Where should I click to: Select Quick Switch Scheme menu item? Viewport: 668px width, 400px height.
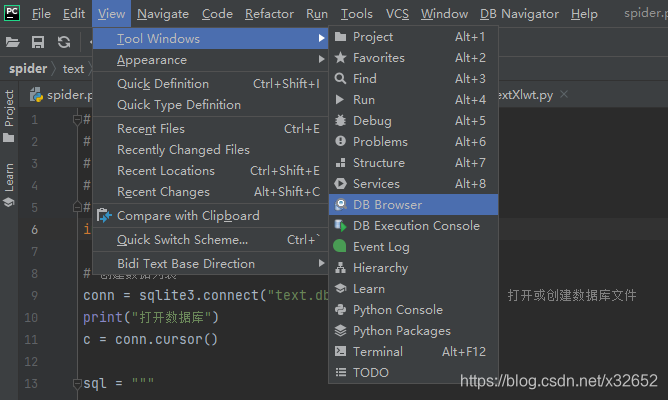[x=210, y=239]
